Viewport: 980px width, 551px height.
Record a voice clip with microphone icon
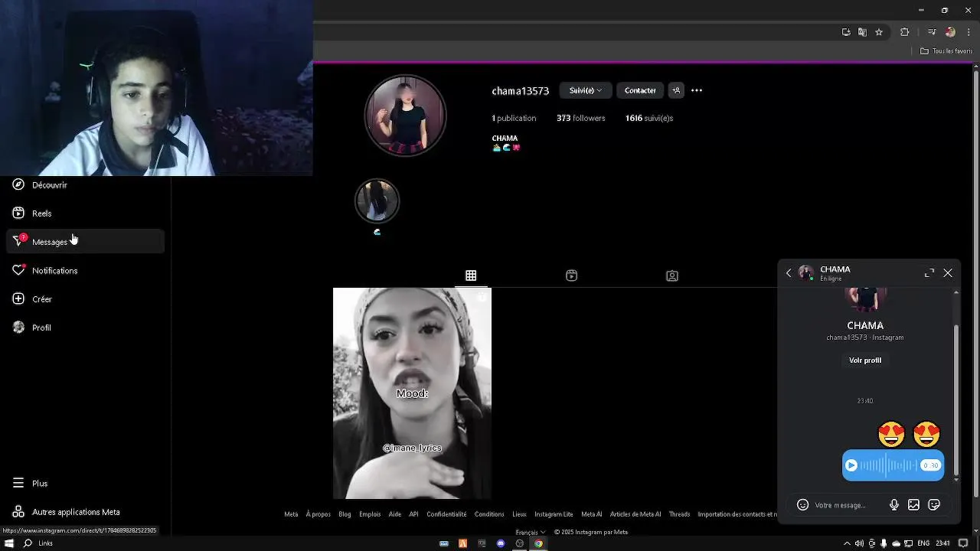click(x=893, y=505)
